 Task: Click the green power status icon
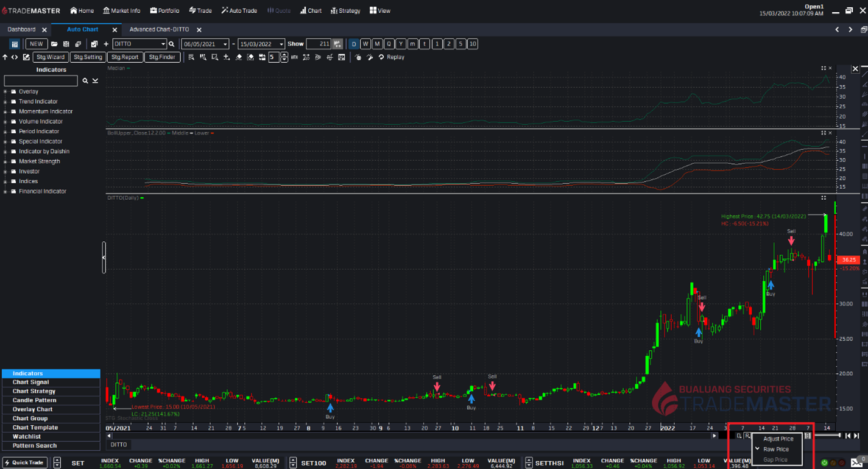[x=824, y=463]
